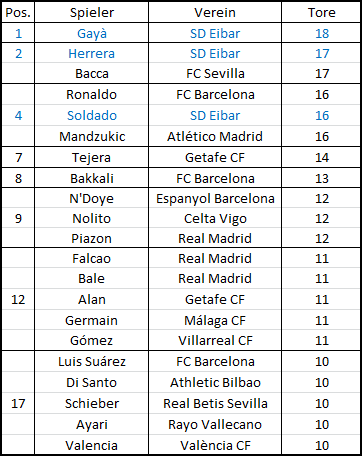The image size is (362, 456).
Task: Select the Tejera player cell
Action: tap(92, 157)
